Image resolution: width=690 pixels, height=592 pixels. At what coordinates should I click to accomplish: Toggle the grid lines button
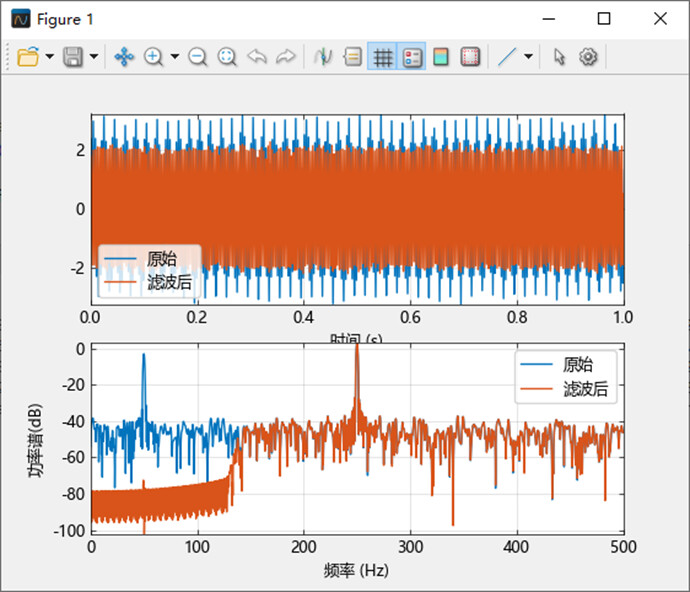click(x=382, y=57)
